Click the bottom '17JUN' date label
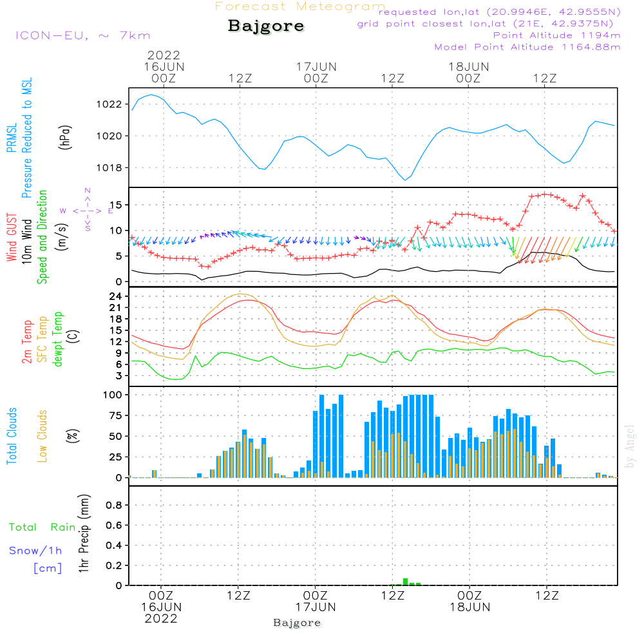This screenshot has height=644, width=644. tap(316, 607)
